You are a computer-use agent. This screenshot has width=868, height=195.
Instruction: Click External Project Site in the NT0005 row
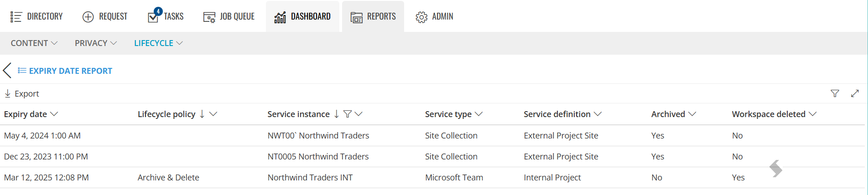(x=561, y=156)
